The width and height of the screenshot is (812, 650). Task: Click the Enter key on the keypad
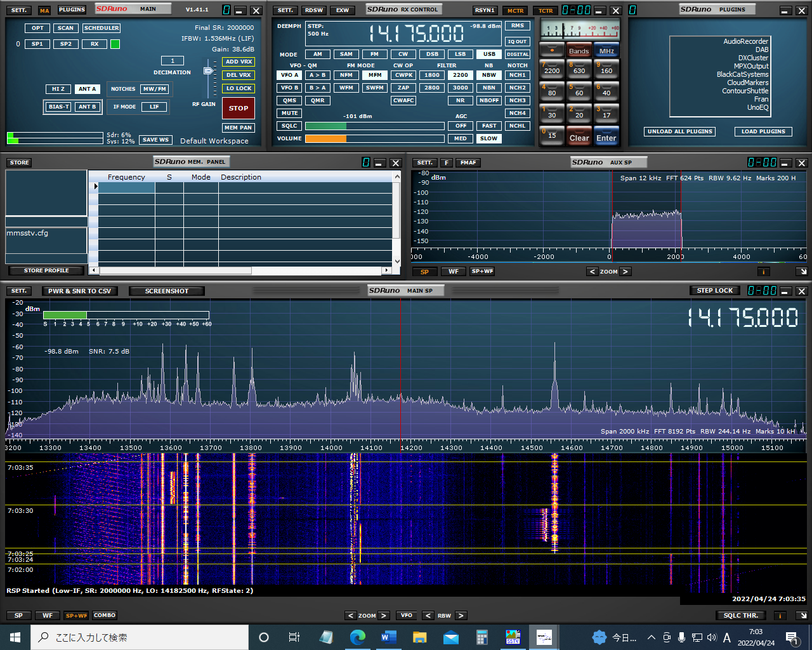(x=606, y=136)
